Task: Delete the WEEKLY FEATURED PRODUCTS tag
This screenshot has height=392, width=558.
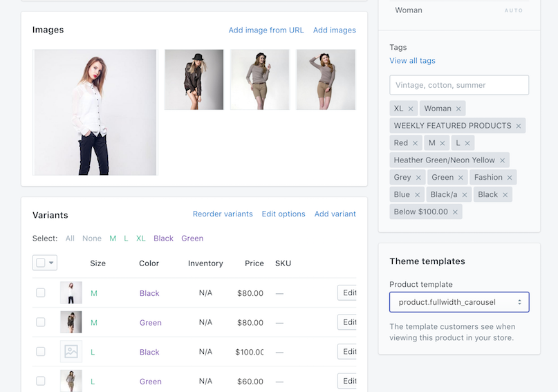Action: (x=519, y=126)
